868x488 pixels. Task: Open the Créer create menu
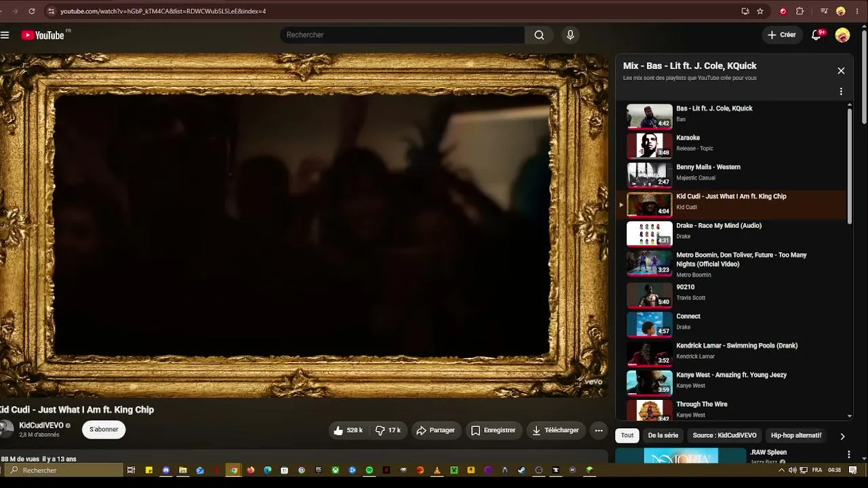tap(782, 35)
